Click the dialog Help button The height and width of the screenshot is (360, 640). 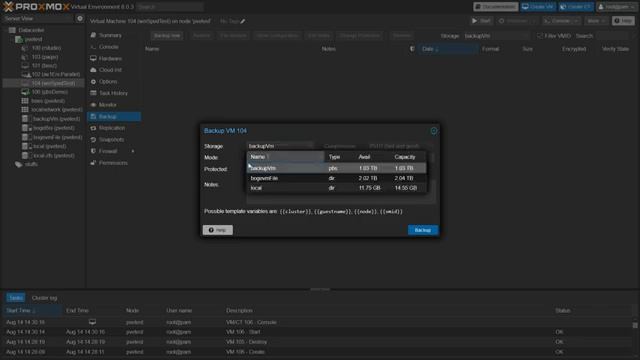click(x=218, y=230)
